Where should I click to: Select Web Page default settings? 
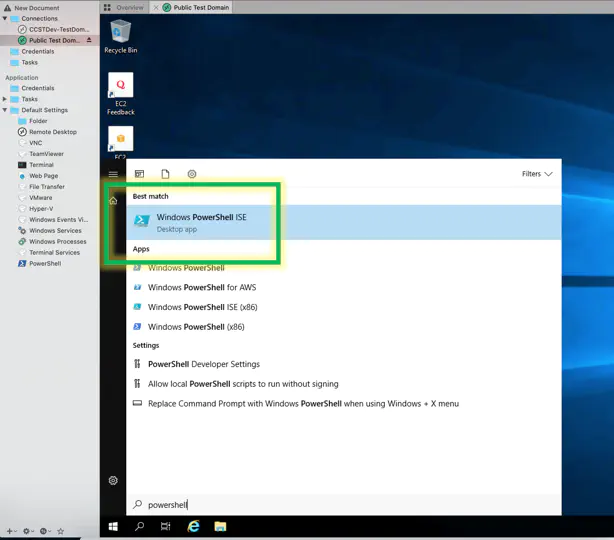pyautogui.click(x=38, y=176)
